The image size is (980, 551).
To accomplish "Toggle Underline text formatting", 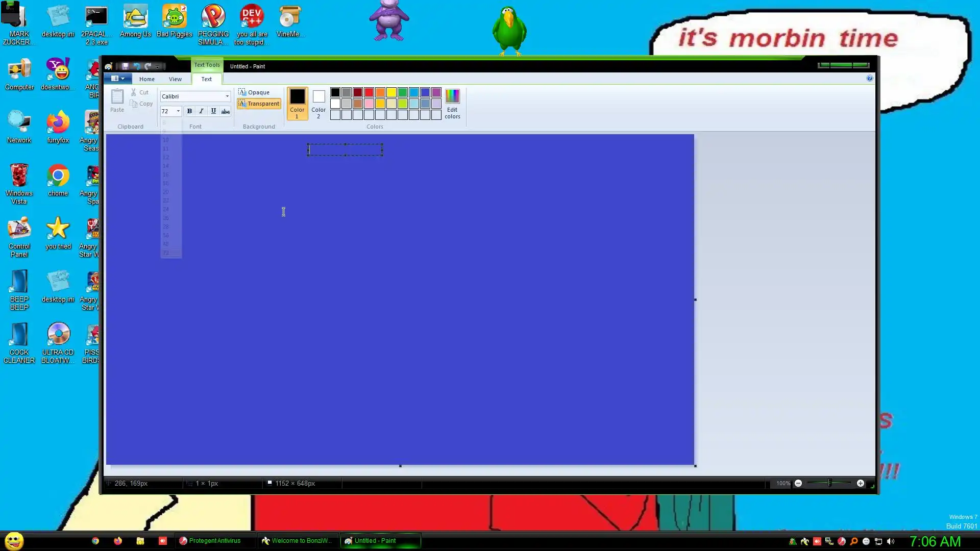I will [213, 111].
